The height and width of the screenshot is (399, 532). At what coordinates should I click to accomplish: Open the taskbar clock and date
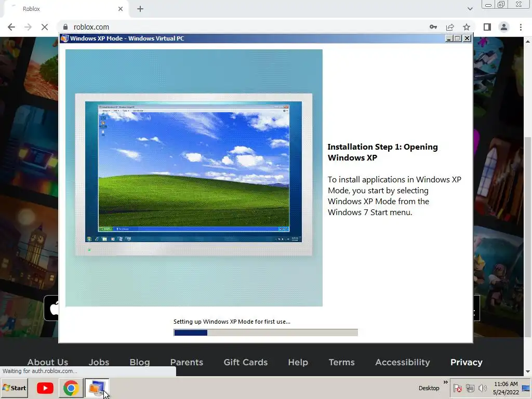[x=506, y=388]
